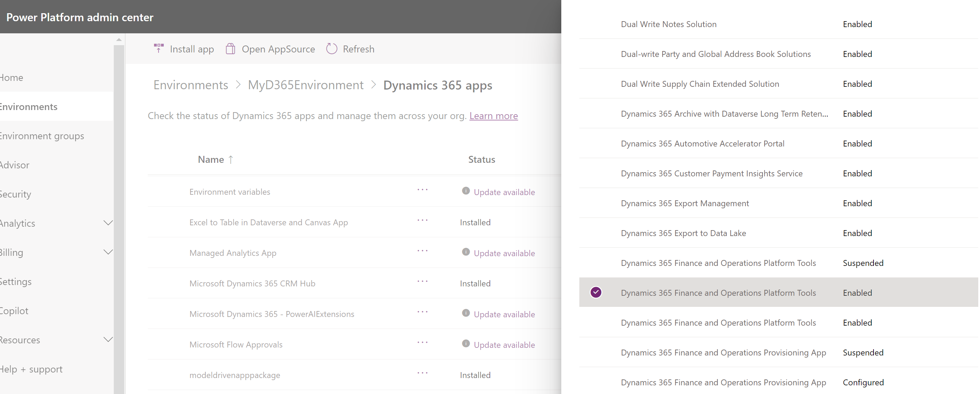Click Learn more link about Dynamics 365 apps
This screenshot has width=980, height=394.
[x=494, y=116]
